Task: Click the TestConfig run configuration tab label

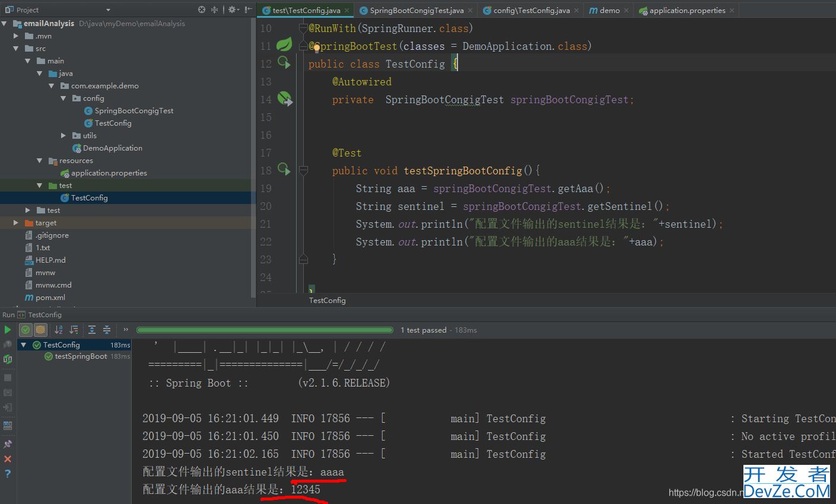Action: [44, 315]
